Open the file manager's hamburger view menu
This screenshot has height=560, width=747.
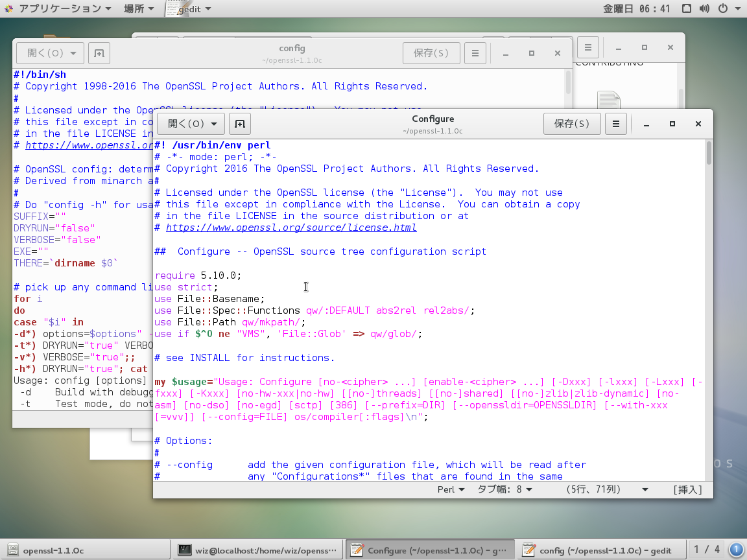[588, 47]
